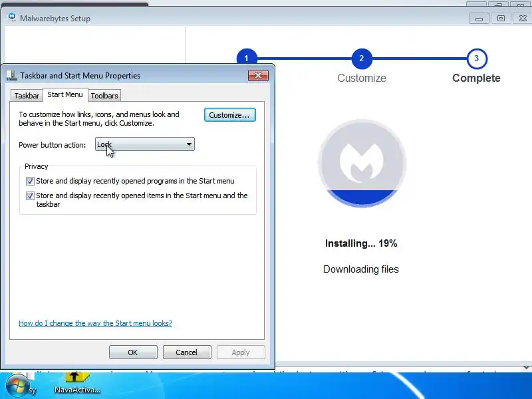The image size is (532, 399).
Task: Click step 3 Complete circle
Action: coord(476,59)
